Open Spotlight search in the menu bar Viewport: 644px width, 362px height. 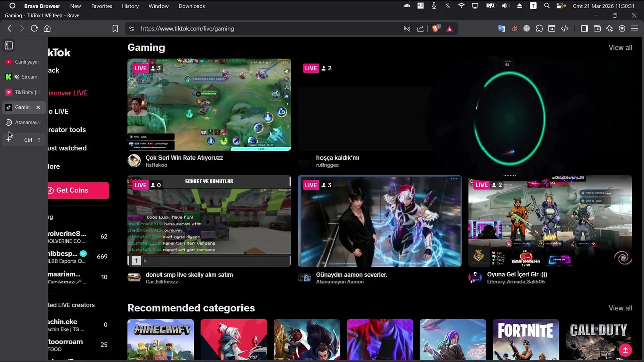547,6
